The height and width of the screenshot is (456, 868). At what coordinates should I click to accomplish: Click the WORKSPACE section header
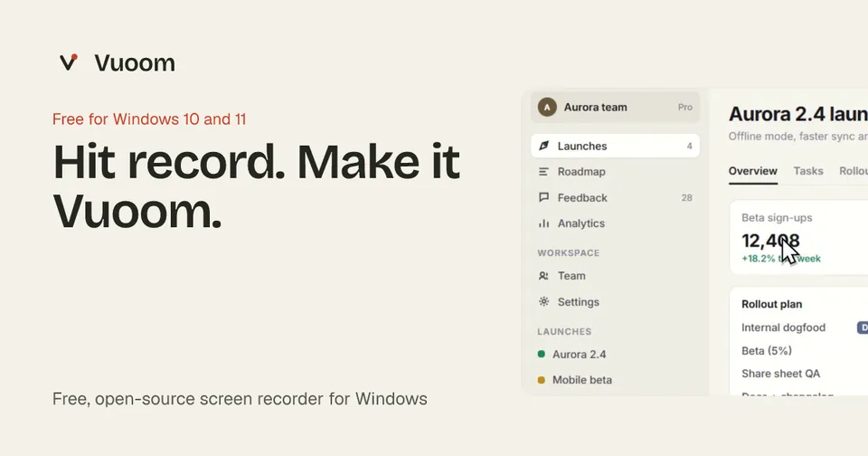569,252
